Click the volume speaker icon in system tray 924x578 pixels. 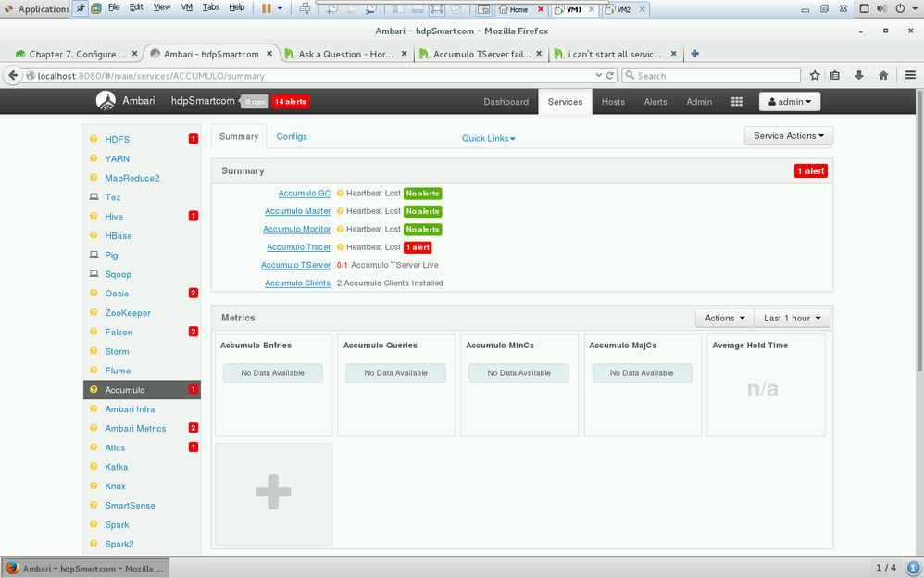(881, 9)
